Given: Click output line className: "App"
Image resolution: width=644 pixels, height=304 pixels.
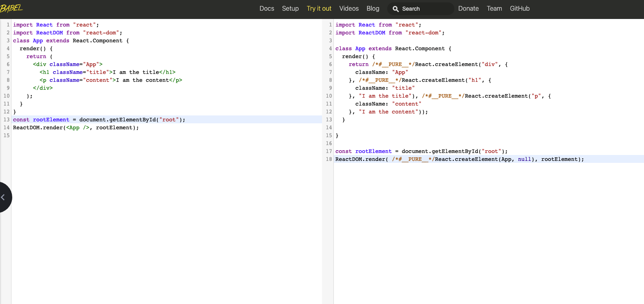Looking at the screenshot, I should click(x=382, y=72).
